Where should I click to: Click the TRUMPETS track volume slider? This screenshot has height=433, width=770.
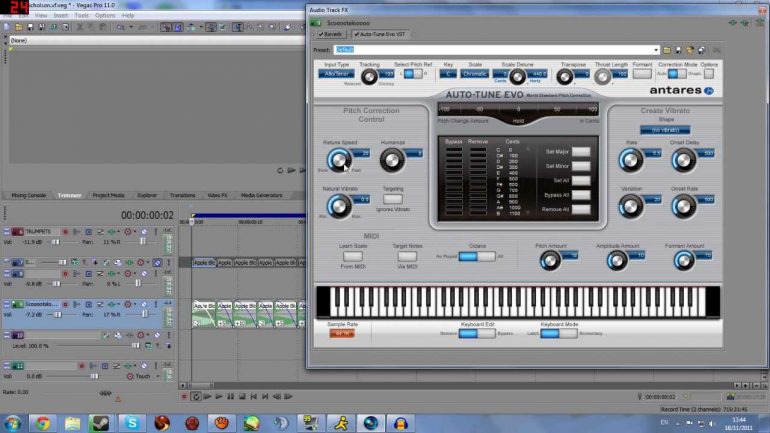[x=55, y=242]
